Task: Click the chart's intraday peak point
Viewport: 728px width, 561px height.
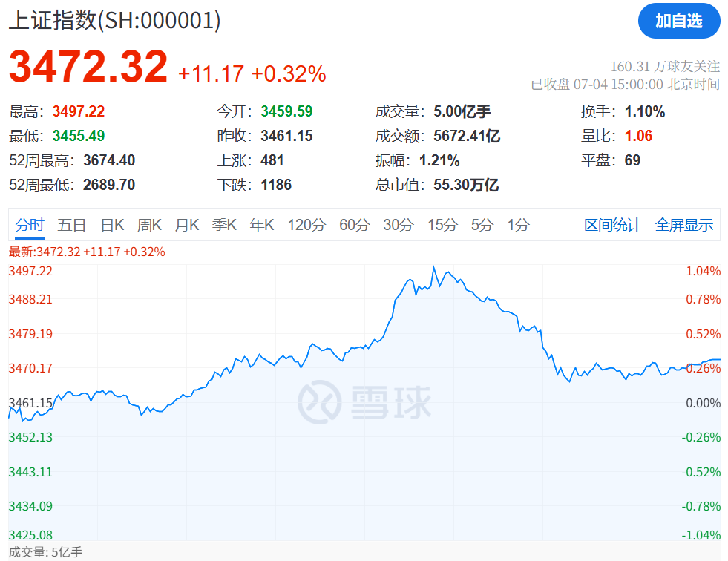Action: (x=434, y=267)
